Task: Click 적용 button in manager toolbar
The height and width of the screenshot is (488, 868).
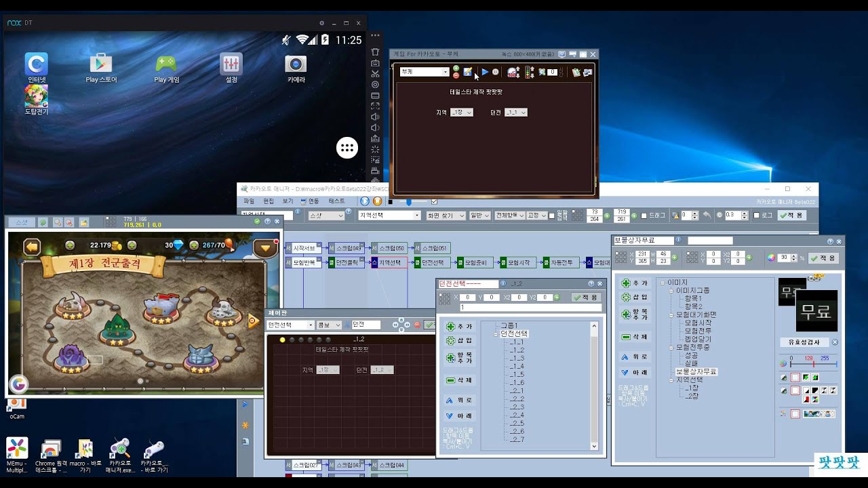Action: [x=791, y=216]
